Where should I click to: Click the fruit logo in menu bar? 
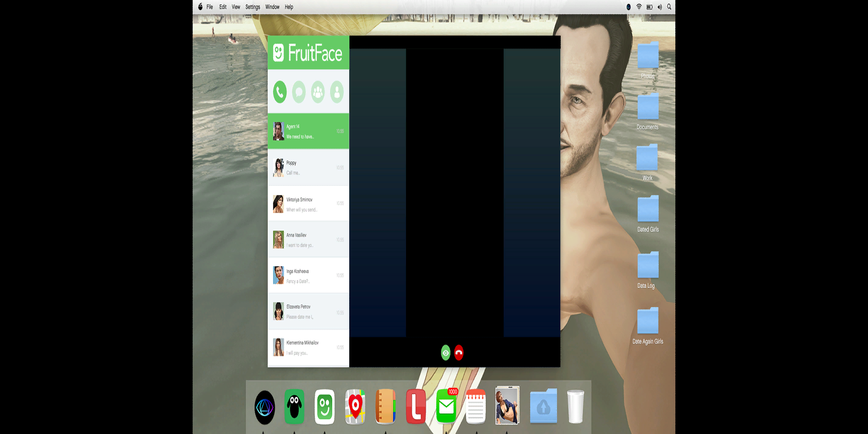pyautogui.click(x=200, y=6)
